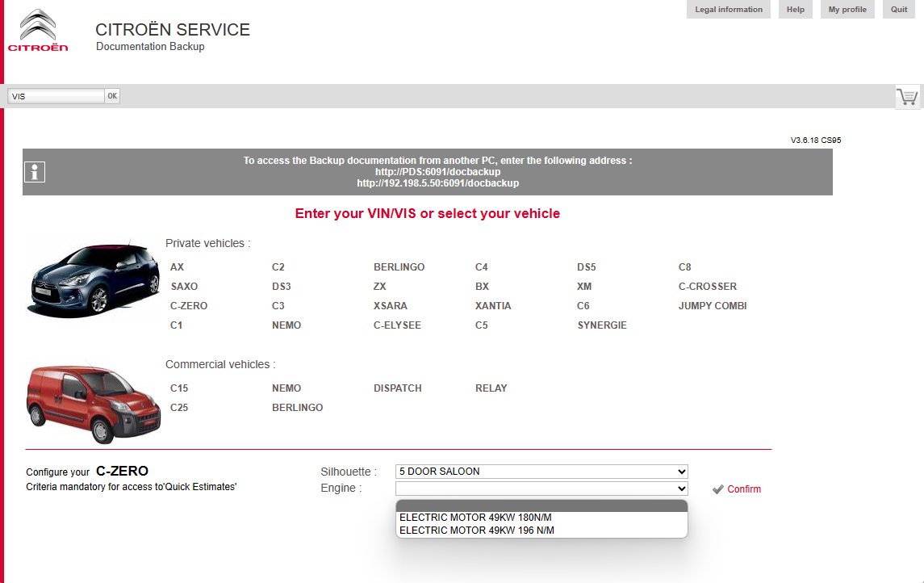Open the Engine dropdown
This screenshot has height=583, width=924.
pyautogui.click(x=541, y=489)
